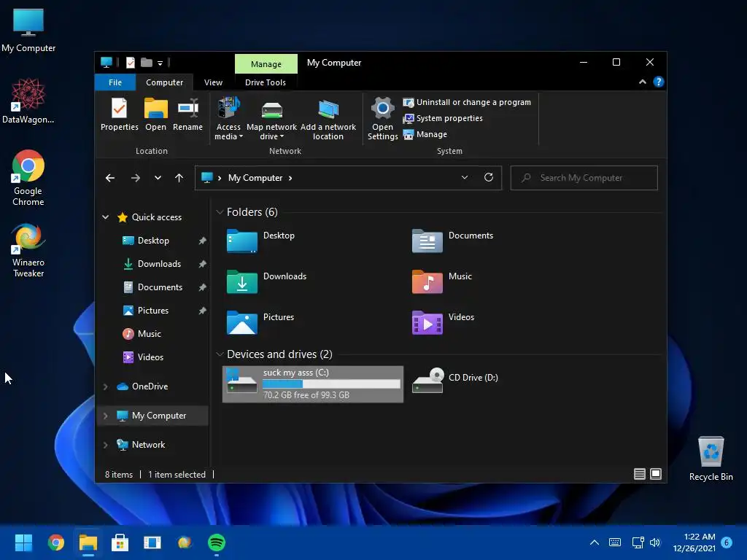Open System properties

point(443,118)
